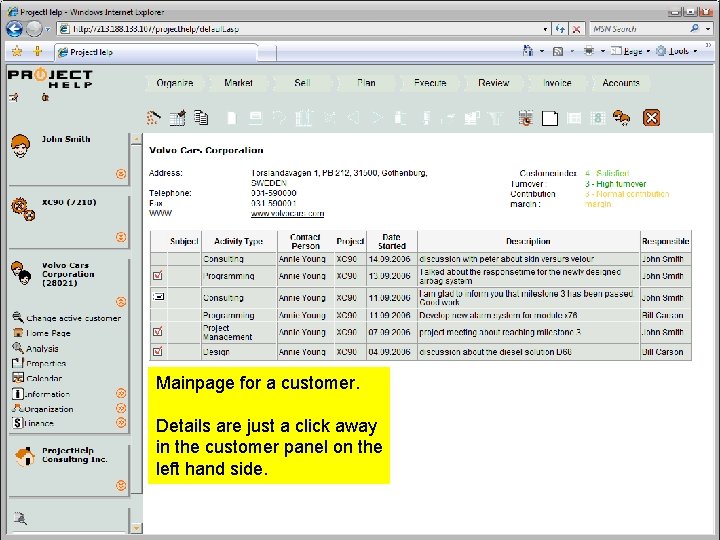Open the www.volvocars.com link
This screenshot has width=720, height=540.
287,214
